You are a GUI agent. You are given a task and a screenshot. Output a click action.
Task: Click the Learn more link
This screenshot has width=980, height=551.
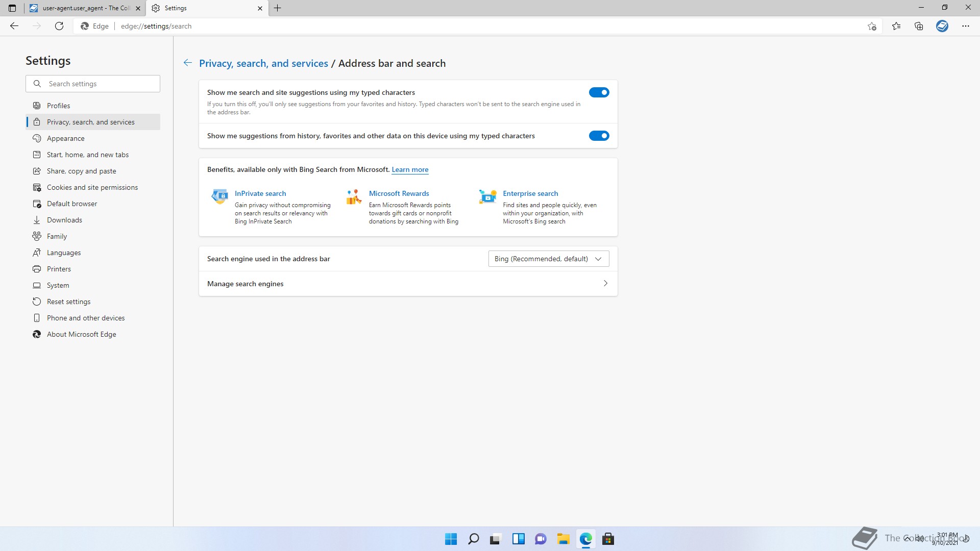(x=410, y=169)
